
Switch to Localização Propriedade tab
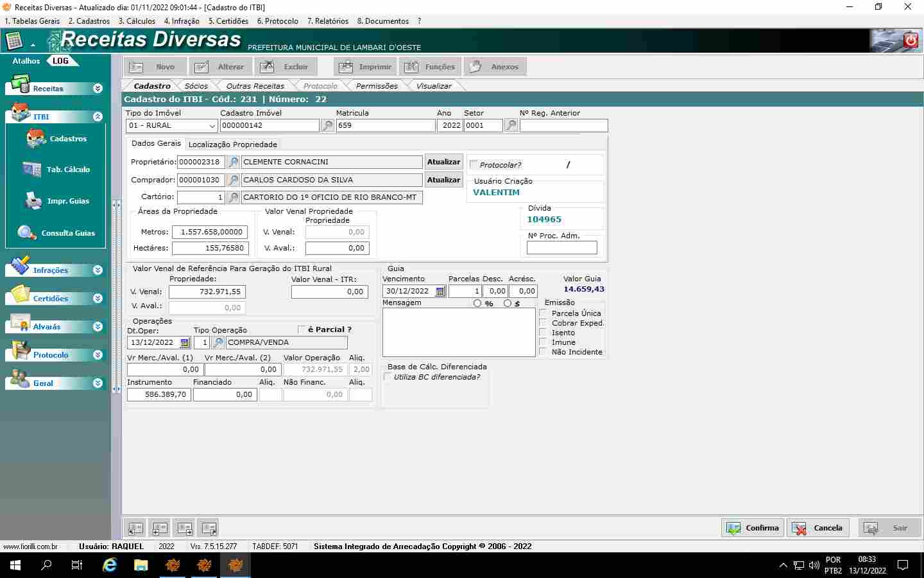coord(232,144)
